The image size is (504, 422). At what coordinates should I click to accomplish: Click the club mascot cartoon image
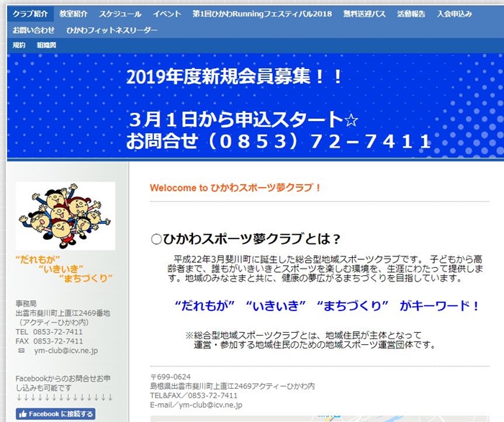(x=66, y=216)
